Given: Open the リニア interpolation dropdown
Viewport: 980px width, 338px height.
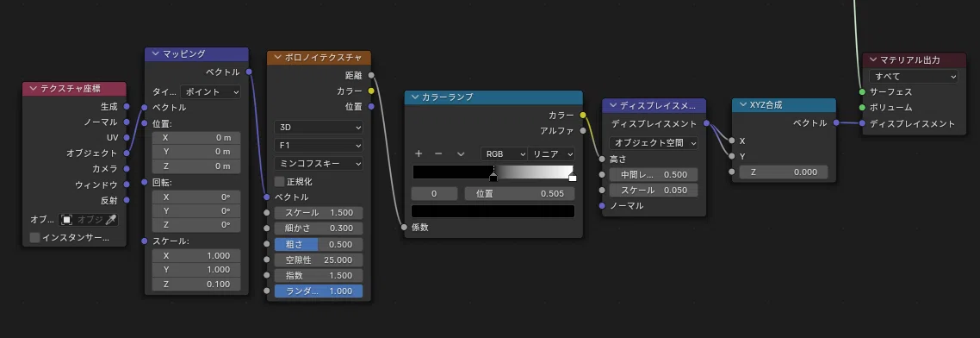Looking at the screenshot, I should 552,153.
